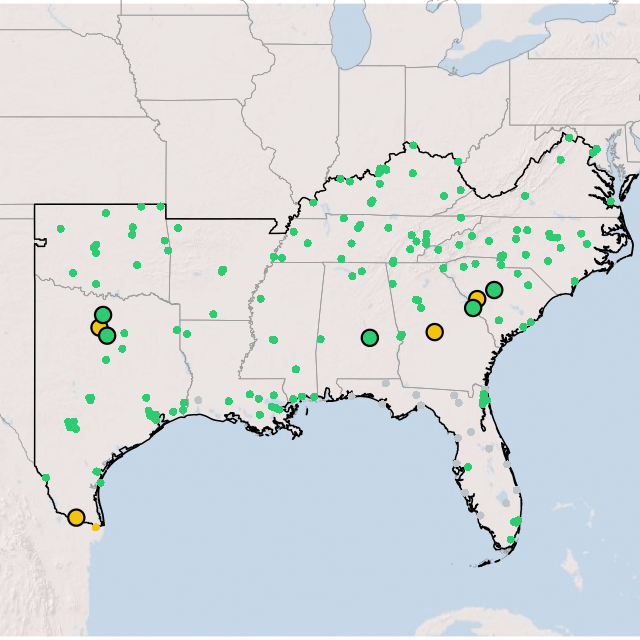Select lowest large green marker in north Texas cluster
The image size is (640, 640).
coord(107,336)
